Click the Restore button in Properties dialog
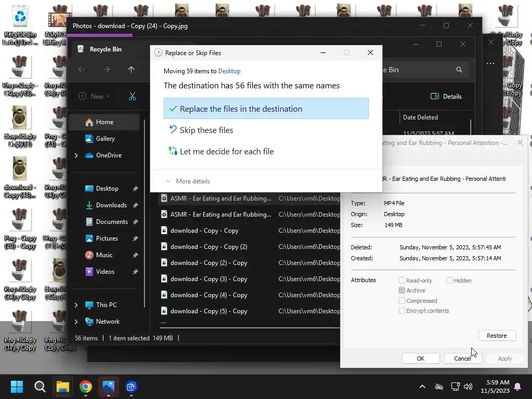The width and height of the screenshot is (532, 399). (x=497, y=336)
